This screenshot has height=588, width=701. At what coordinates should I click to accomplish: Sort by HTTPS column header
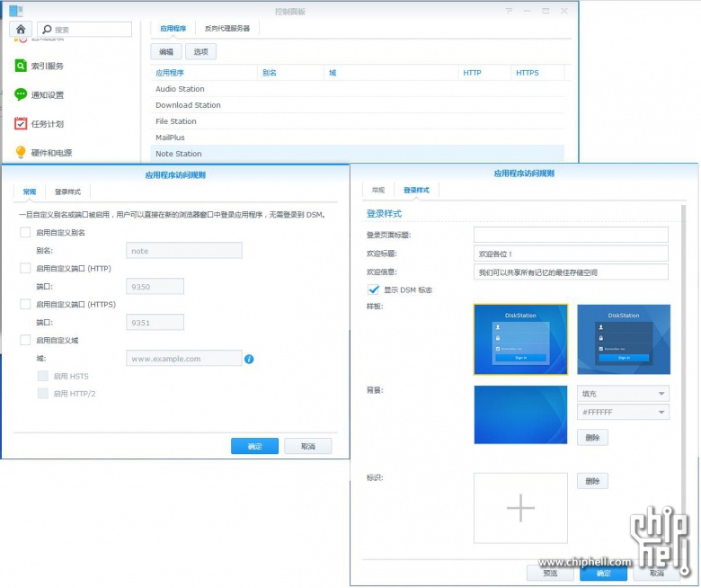tap(538, 73)
